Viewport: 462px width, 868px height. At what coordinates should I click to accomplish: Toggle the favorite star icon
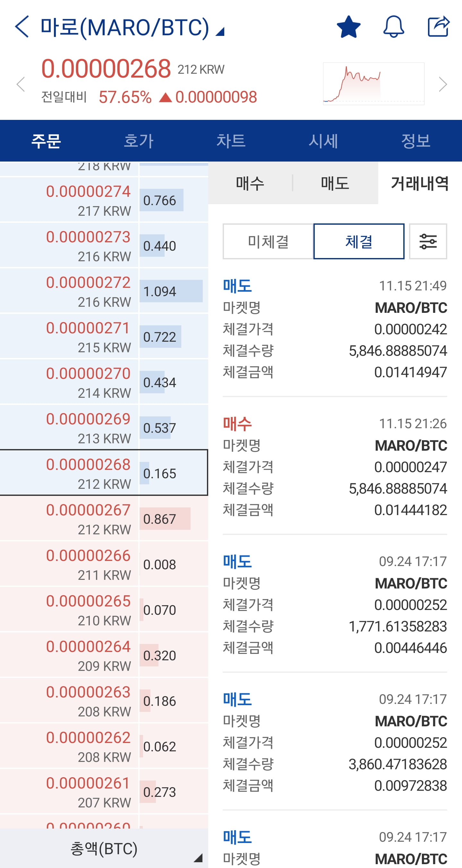[x=349, y=27]
